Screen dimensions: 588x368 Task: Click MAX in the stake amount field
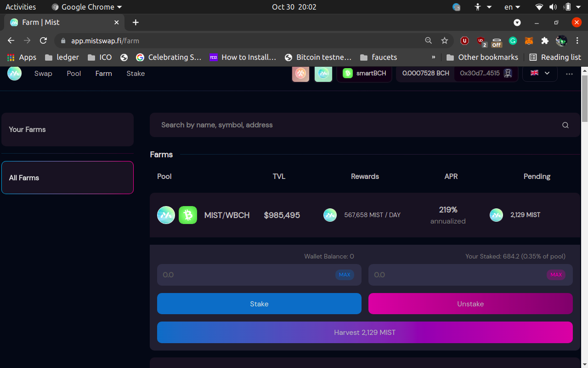point(345,275)
